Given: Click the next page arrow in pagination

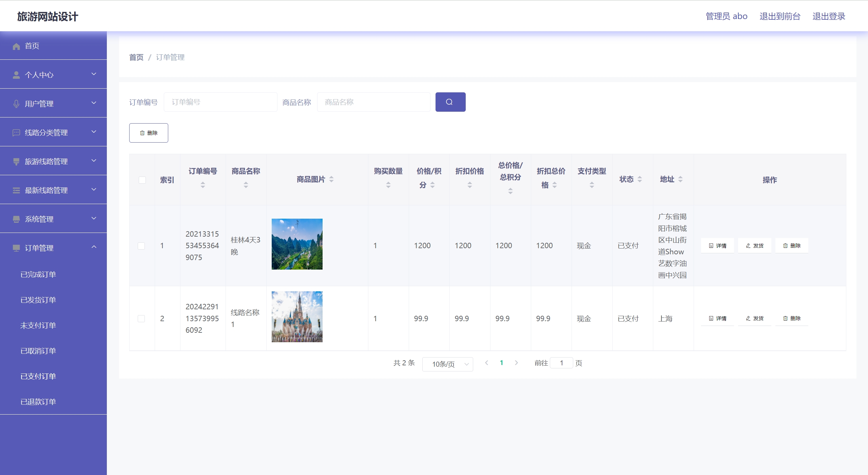Looking at the screenshot, I should click(516, 363).
